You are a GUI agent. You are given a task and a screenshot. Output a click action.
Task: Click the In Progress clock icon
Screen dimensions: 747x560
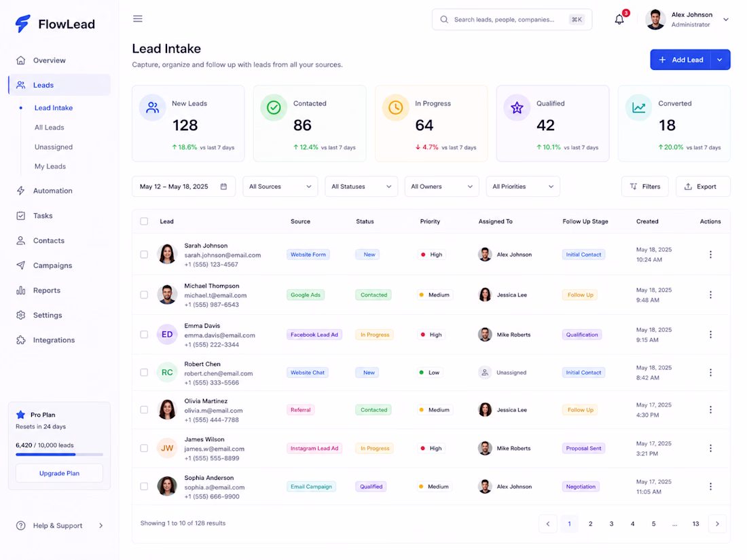click(395, 108)
